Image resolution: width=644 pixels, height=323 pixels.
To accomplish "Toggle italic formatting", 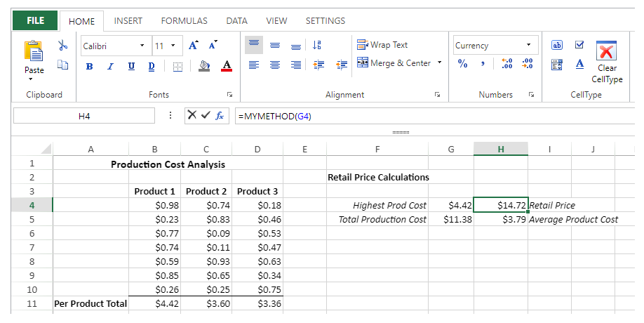I will (x=110, y=65).
